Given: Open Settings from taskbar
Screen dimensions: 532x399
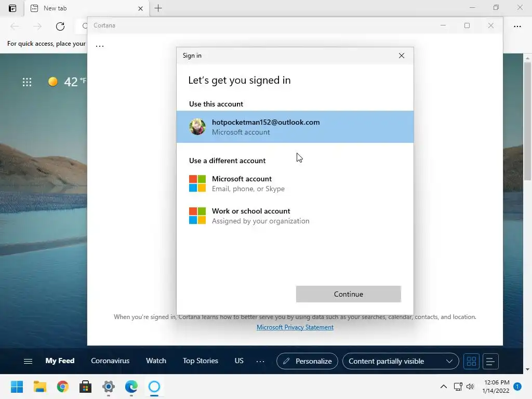Looking at the screenshot, I should (109, 387).
